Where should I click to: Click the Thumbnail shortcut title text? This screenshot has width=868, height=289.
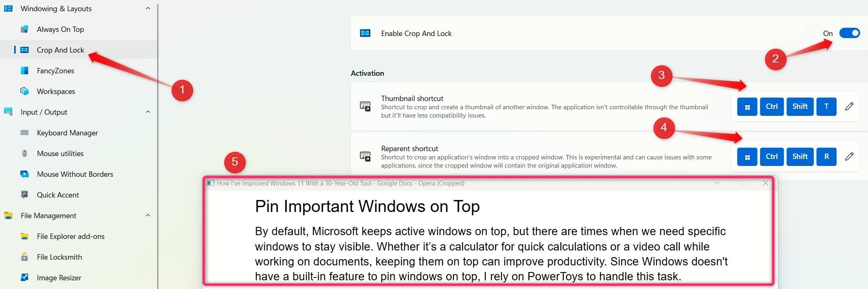pos(412,99)
